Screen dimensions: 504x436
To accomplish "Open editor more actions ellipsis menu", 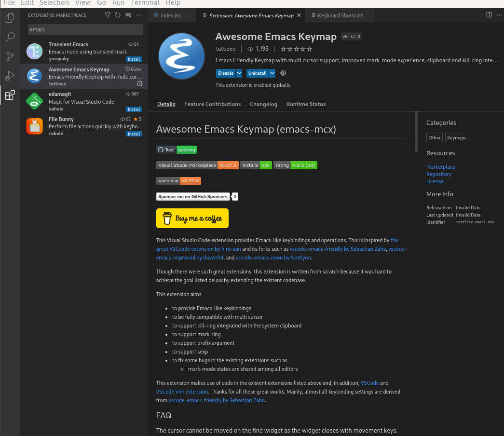I will pos(499,15).
